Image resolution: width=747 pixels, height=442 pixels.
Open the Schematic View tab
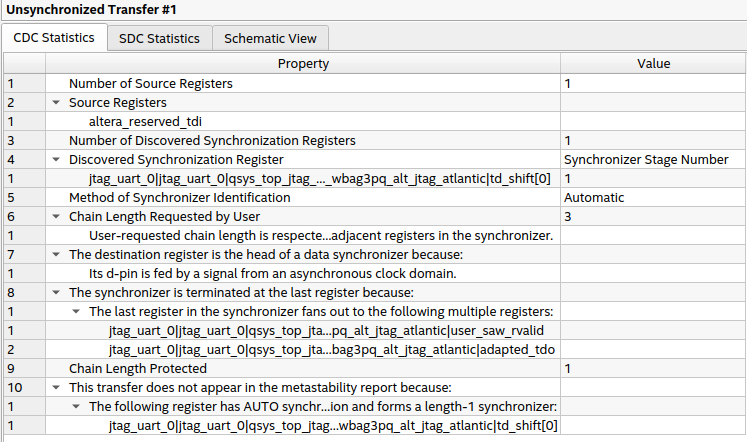(270, 38)
